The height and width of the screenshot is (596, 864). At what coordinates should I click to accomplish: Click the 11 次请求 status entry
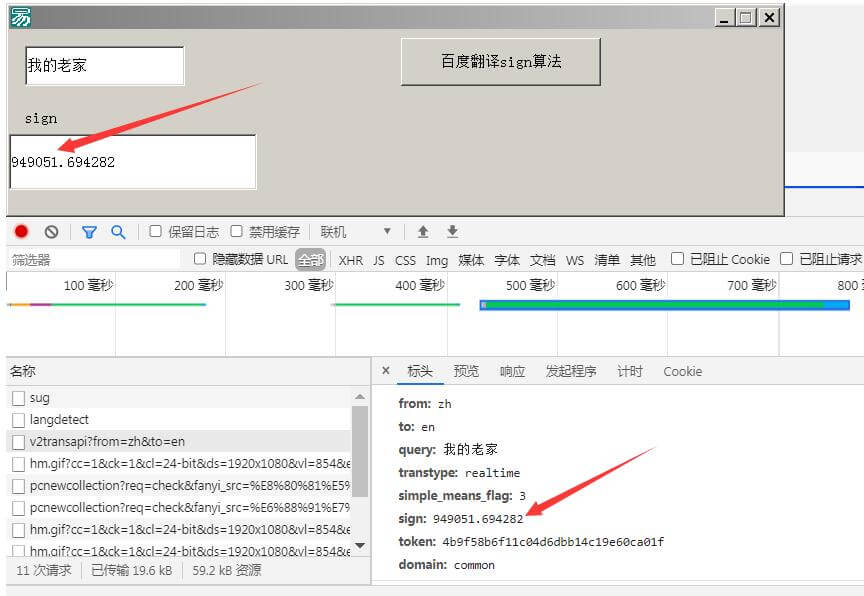pos(44,570)
